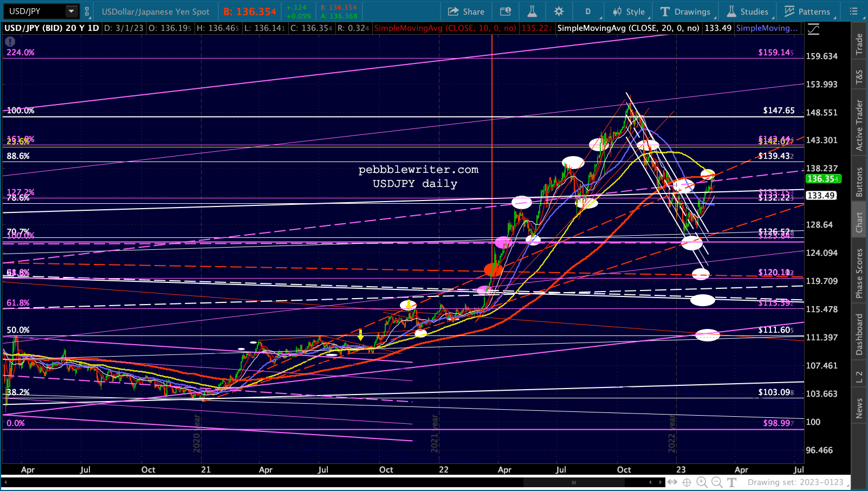Click the 38.2% Fibonacci percentage label
The width and height of the screenshot is (868, 491).
18,392
